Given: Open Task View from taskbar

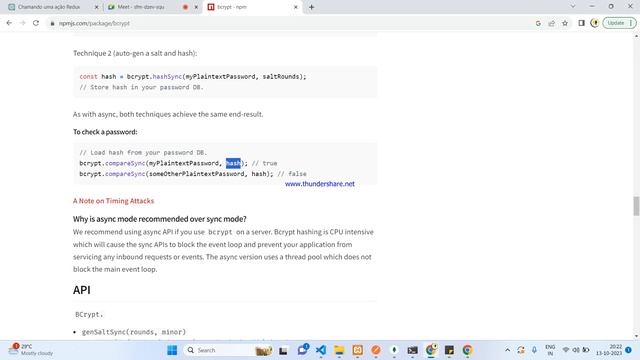Looking at the screenshot, I should click(283, 350).
